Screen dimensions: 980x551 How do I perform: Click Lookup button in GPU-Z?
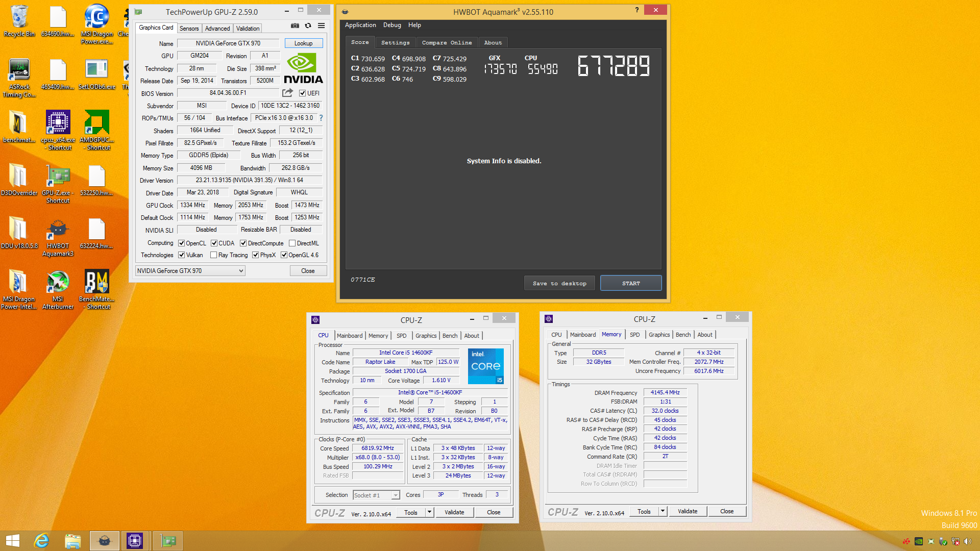coord(303,43)
